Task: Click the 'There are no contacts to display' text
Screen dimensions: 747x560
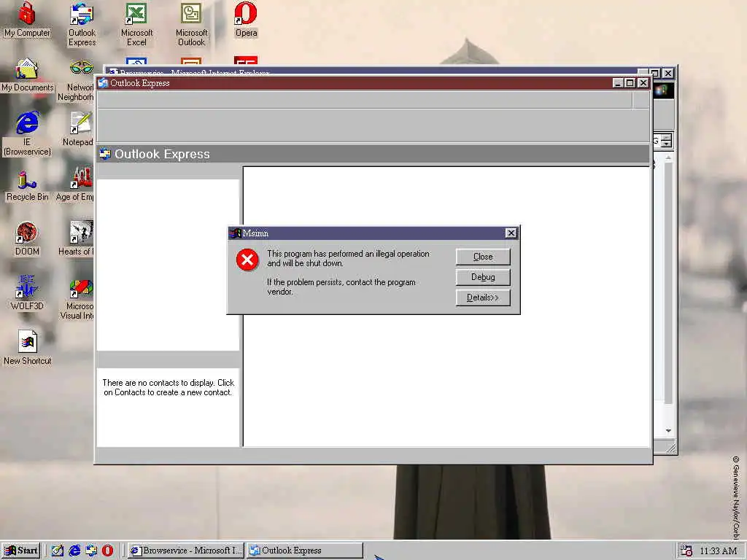Action: click(x=169, y=388)
